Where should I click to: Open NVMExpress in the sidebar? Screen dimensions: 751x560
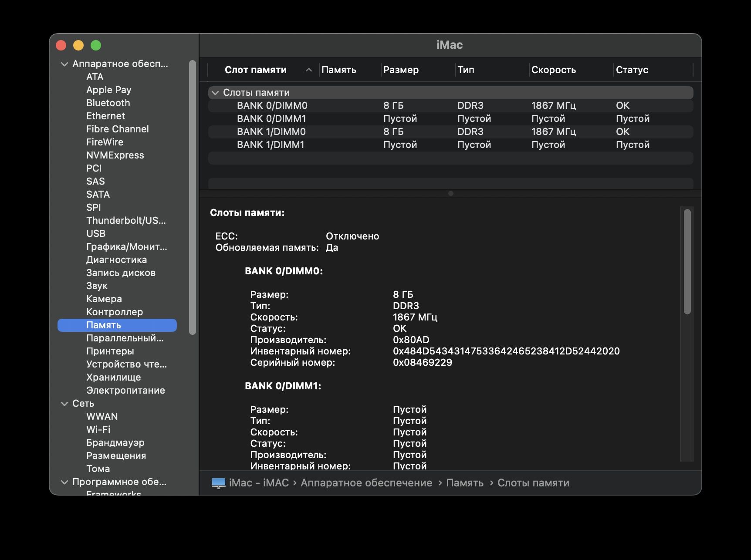[115, 155]
